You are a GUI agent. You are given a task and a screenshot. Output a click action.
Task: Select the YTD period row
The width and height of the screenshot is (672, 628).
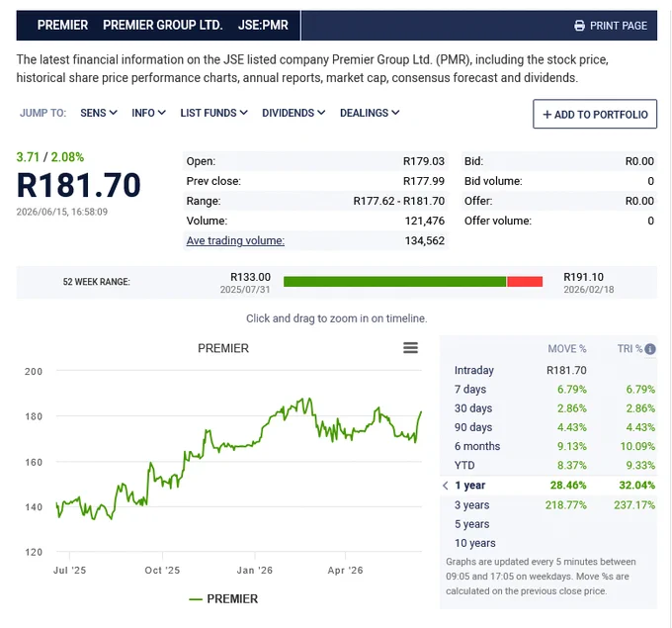(548, 465)
